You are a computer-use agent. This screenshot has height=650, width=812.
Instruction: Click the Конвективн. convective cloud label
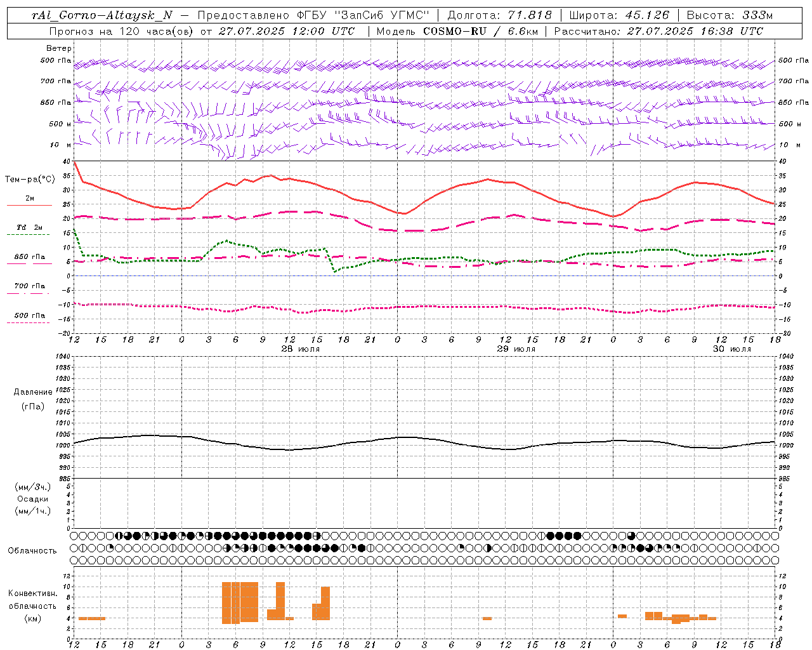[33, 594]
